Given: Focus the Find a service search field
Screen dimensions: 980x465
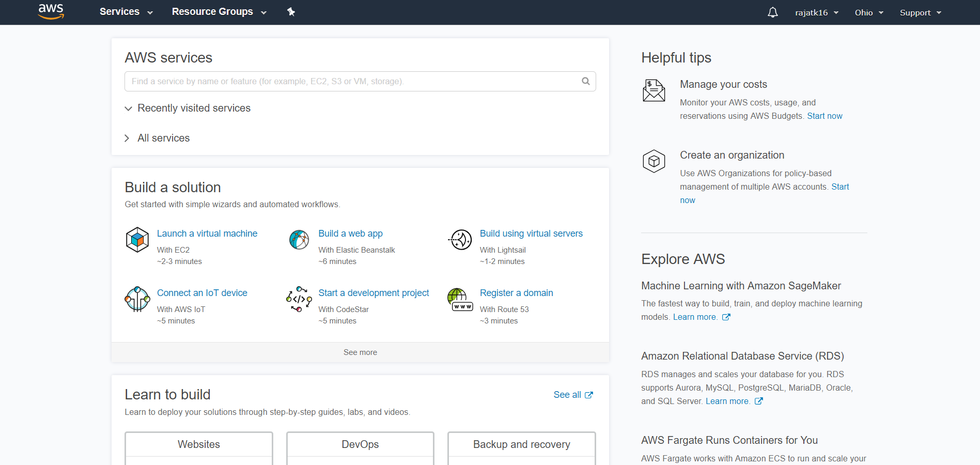Looking at the screenshot, I should (360, 81).
